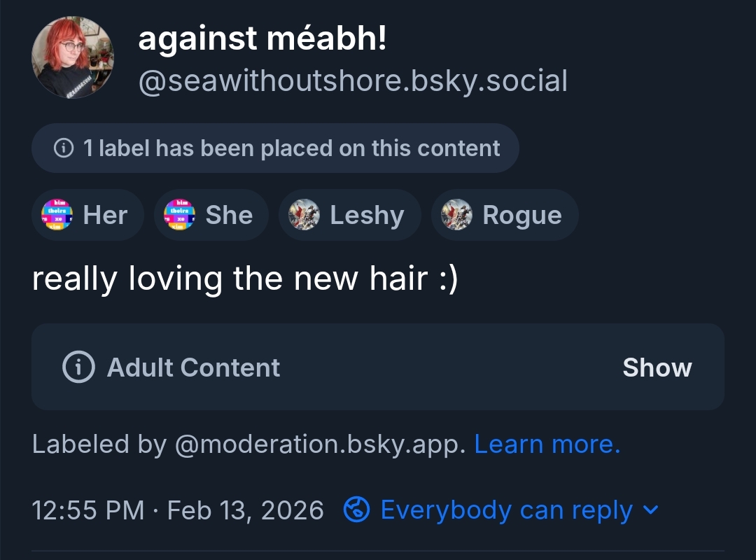Click the @moderation.bsky.app labeler text
The image size is (756, 560).
(319, 444)
